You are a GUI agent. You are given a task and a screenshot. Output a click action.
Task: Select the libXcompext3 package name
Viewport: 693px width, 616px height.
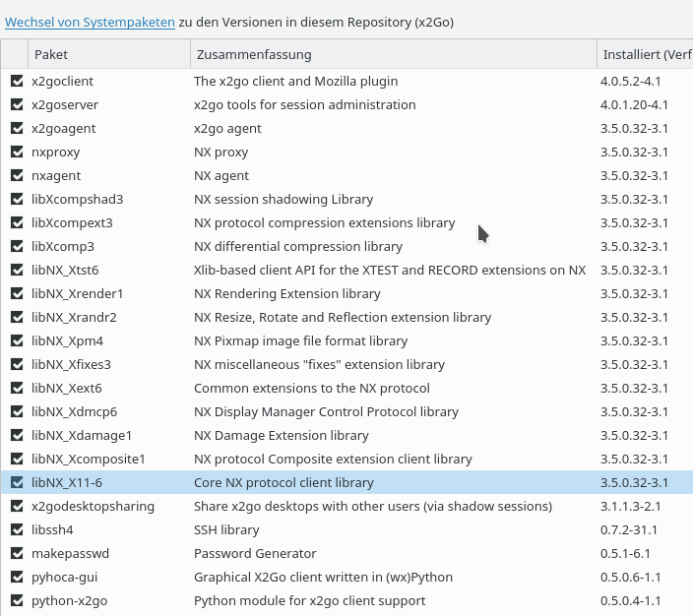pos(72,222)
